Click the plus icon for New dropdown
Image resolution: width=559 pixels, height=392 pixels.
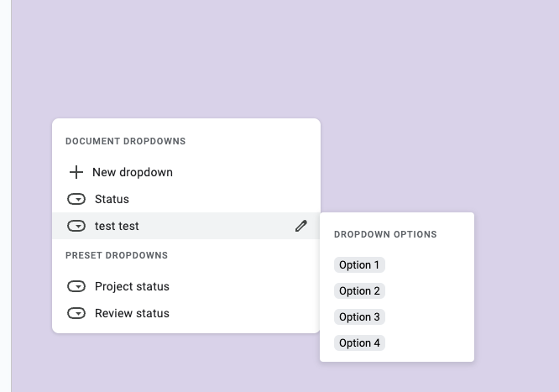[x=76, y=172]
